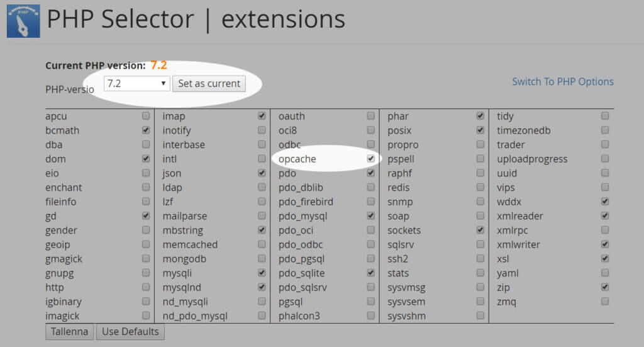
Task: Enable the apcu extension checkbox
Action: (146, 116)
